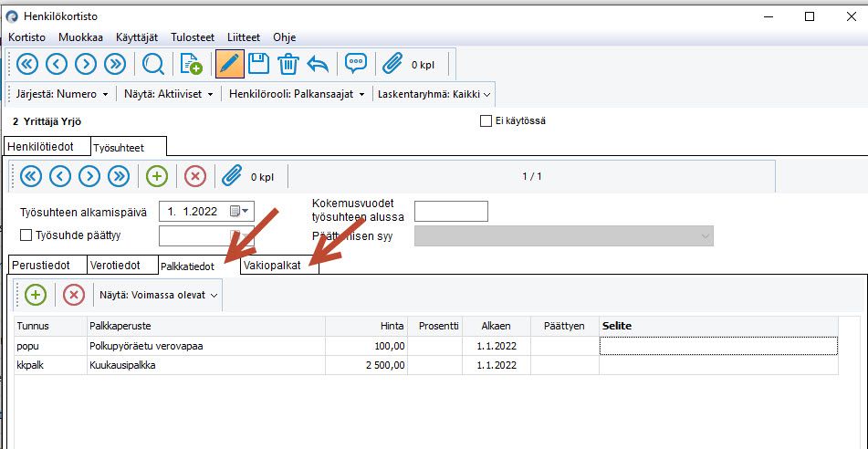Create new record with document-plus icon

tap(192, 64)
